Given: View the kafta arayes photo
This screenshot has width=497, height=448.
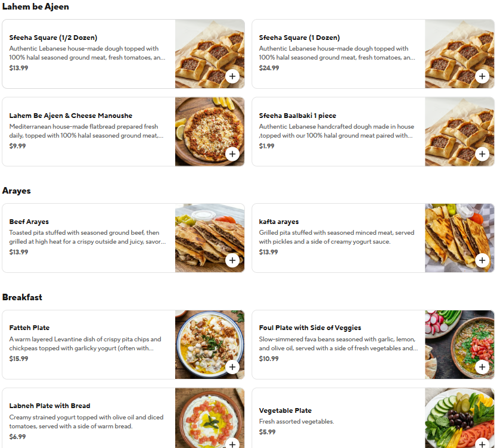Looking at the screenshot, I should coord(459,238).
